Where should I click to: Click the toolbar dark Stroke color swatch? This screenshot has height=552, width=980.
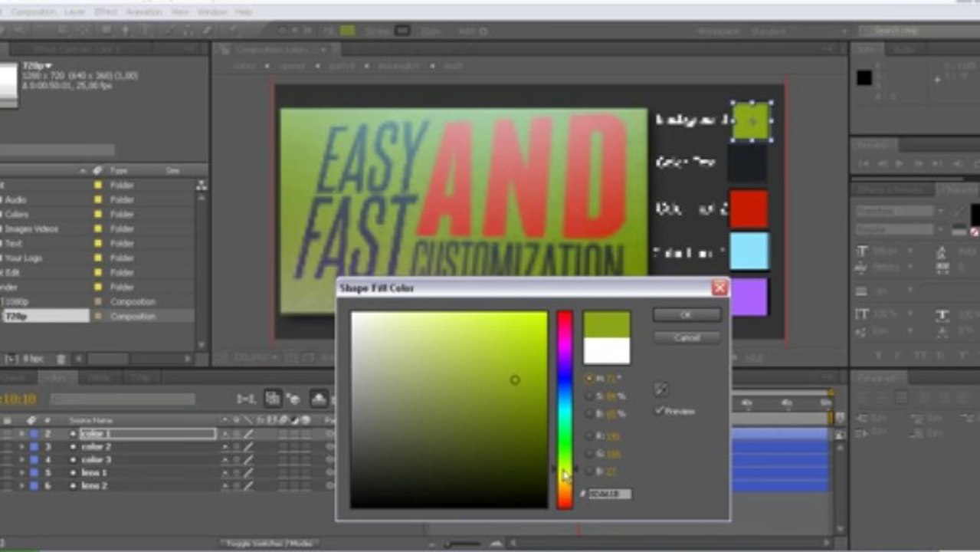(x=402, y=31)
